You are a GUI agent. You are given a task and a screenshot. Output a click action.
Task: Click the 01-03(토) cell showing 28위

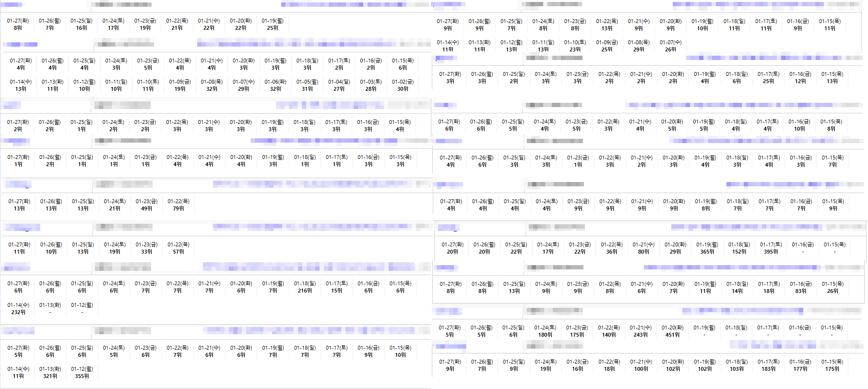click(371, 85)
